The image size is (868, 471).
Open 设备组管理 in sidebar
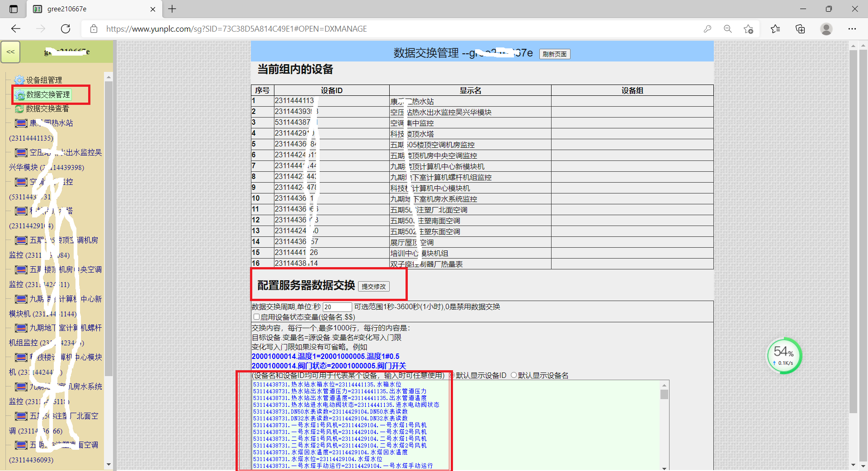(44, 80)
